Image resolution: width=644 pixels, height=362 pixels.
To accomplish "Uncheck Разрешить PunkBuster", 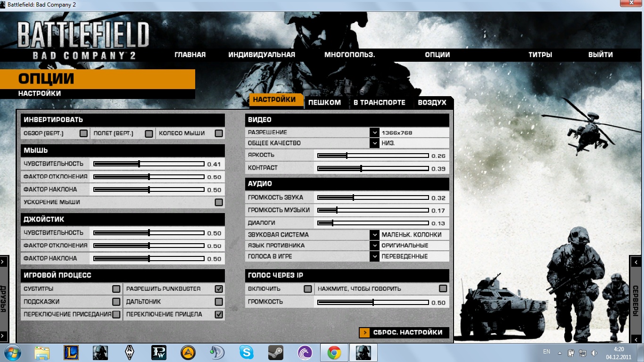I will pyautogui.click(x=219, y=289).
